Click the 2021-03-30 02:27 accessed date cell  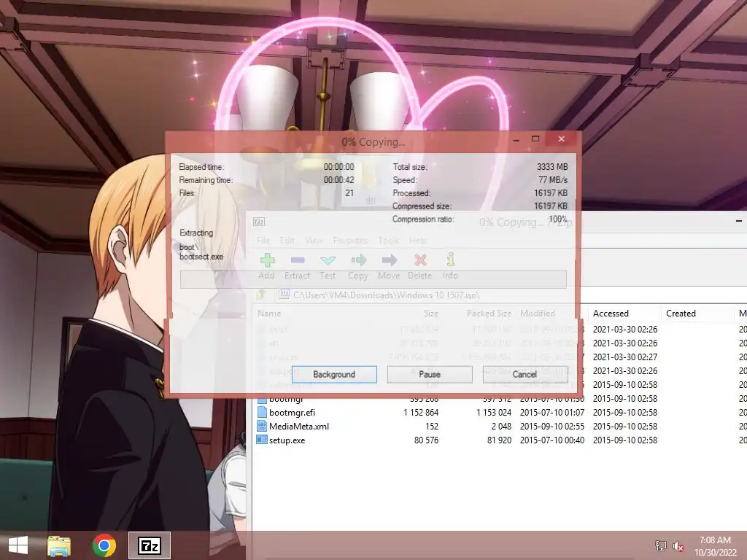click(x=625, y=357)
